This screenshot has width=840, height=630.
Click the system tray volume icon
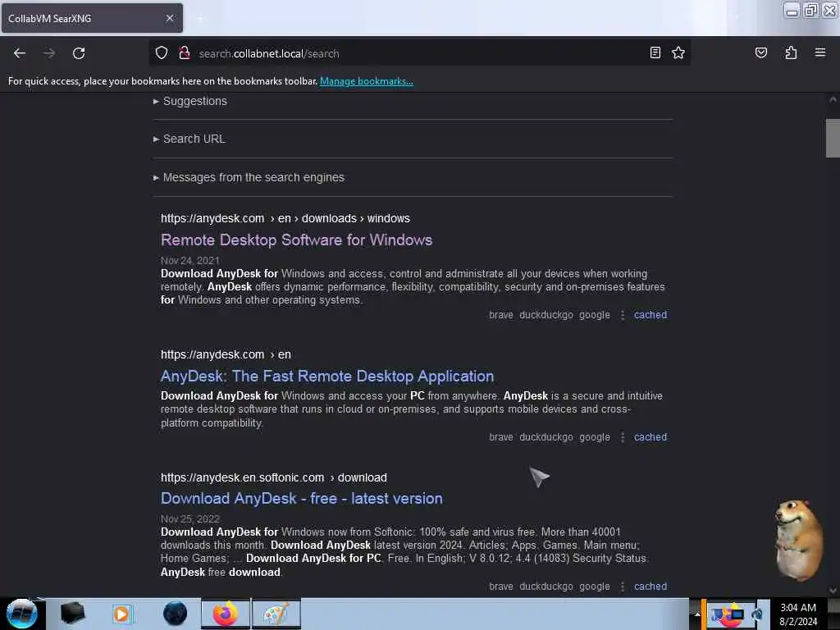point(757,614)
